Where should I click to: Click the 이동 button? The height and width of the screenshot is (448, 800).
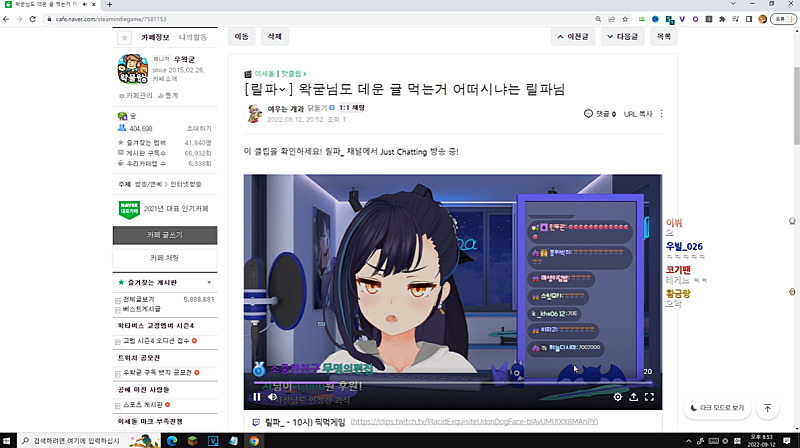tap(241, 37)
